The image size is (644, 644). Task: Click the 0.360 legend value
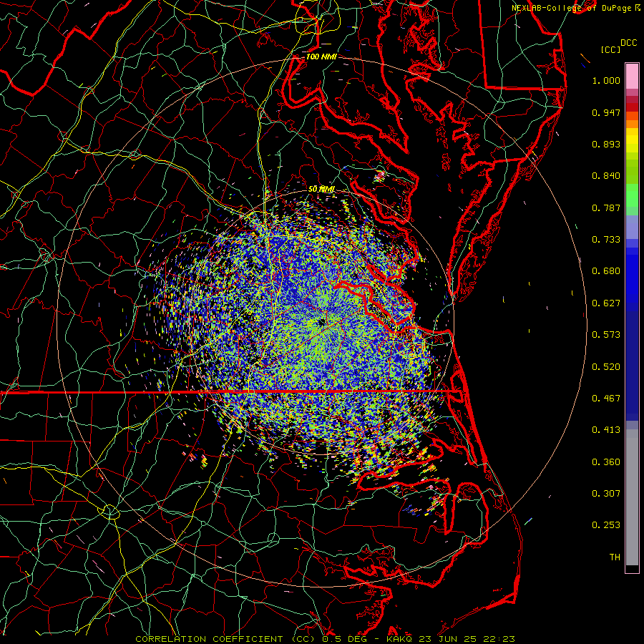(606, 462)
